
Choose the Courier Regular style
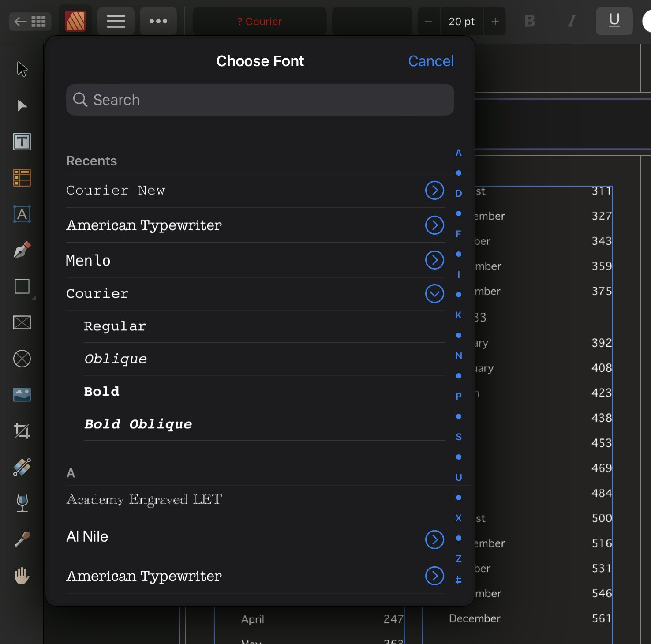(265, 326)
